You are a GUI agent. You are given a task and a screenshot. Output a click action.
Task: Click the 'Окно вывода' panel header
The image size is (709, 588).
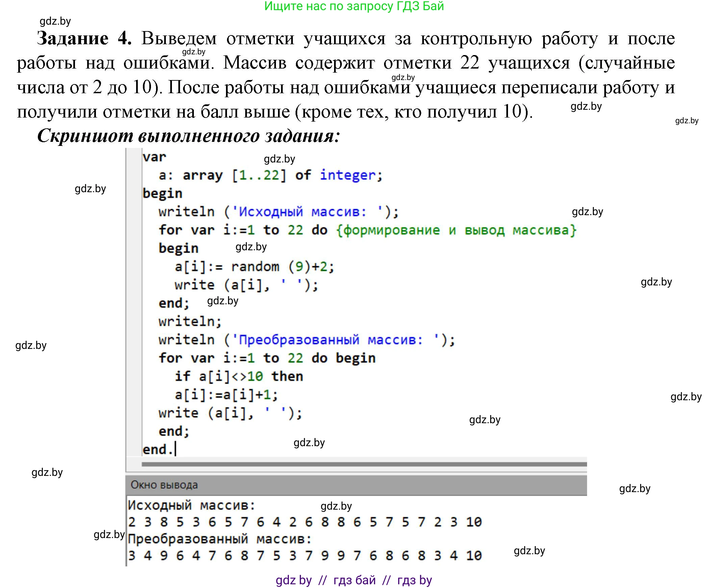(164, 485)
